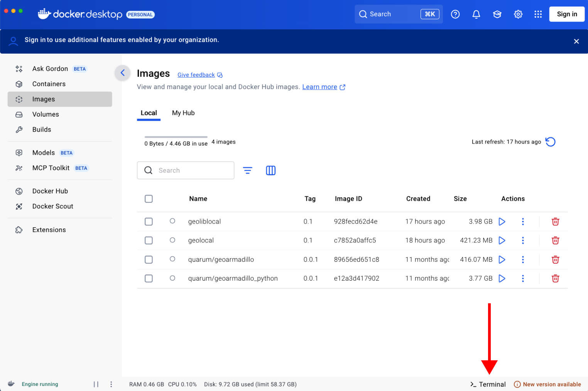
Task: Open the filter images icon
Action: pos(248,170)
